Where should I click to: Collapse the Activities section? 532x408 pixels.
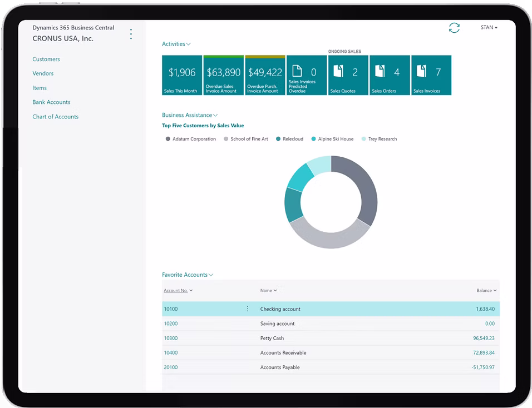tap(176, 44)
